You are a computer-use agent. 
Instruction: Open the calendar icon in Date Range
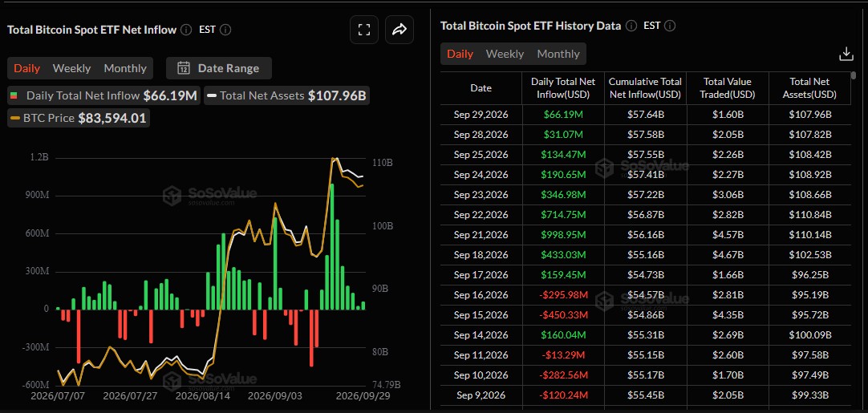coord(184,68)
